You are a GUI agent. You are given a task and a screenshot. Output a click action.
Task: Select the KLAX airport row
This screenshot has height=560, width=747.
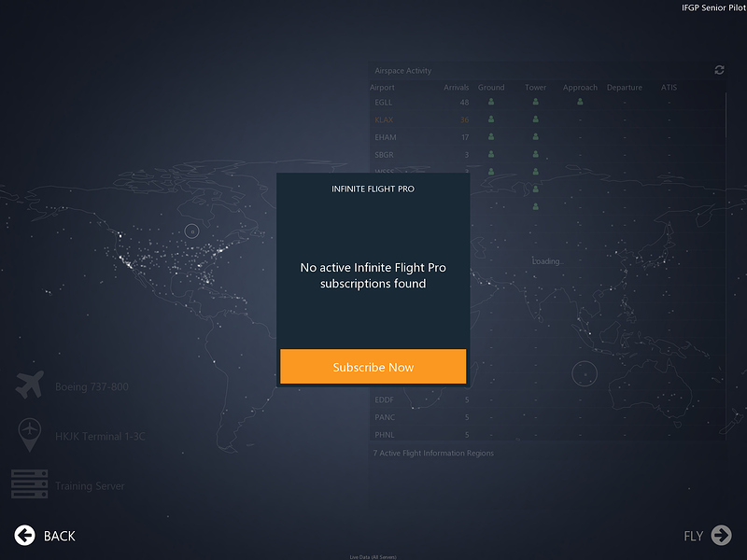(547, 120)
